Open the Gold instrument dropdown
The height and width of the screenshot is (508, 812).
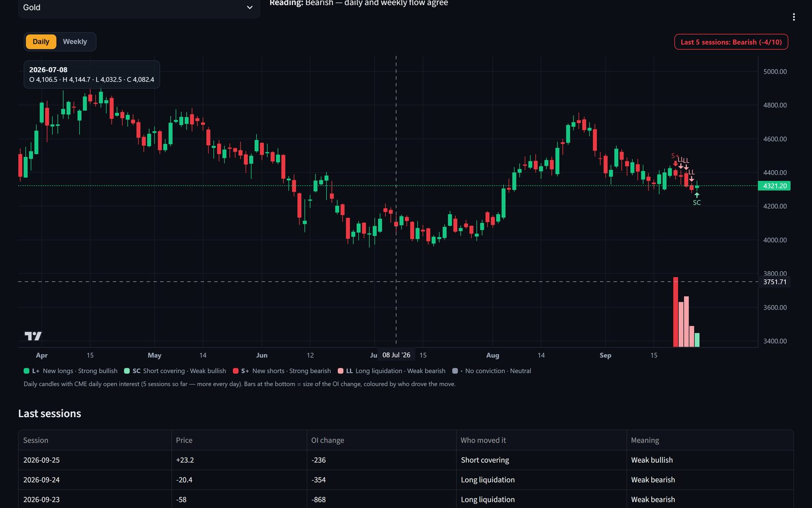[139, 8]
